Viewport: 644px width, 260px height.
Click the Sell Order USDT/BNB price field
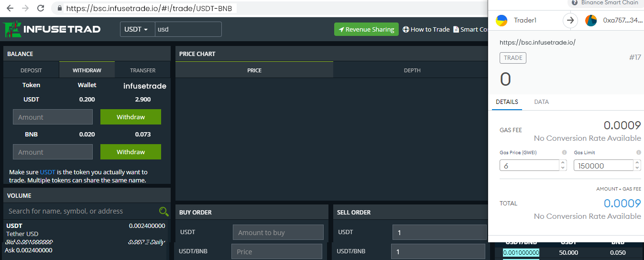pyautogui.click(x=438, y=251)
